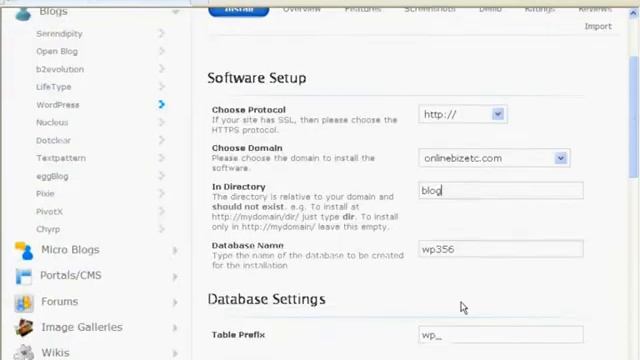Viewport: 640px width, 360px height.
Task: Click the Image Galleries category label
Action: coord(82,327)
